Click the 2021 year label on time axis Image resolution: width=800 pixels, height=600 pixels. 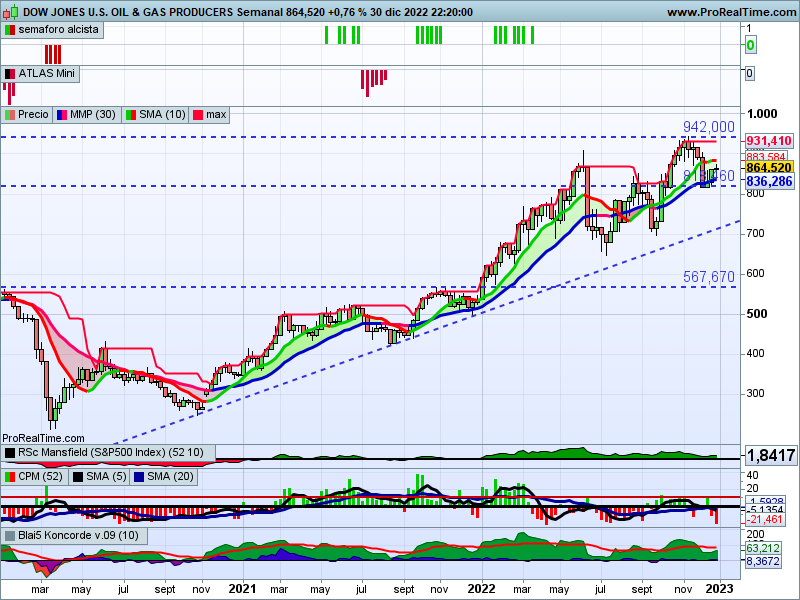(242, 589)
